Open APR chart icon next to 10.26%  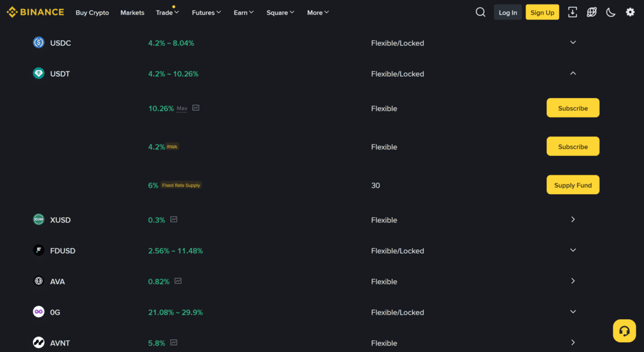click(x=196, y=108)
